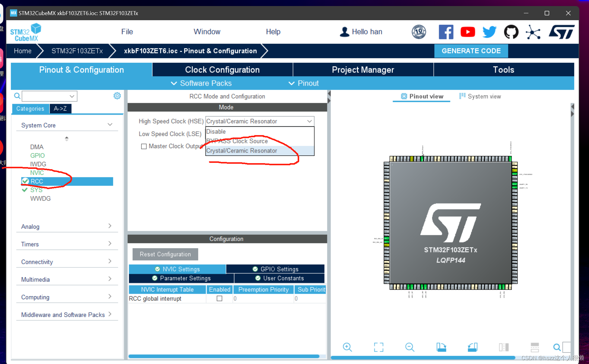Open the Software Packs dropdown menu
The image size is (589, 364).
201,83
